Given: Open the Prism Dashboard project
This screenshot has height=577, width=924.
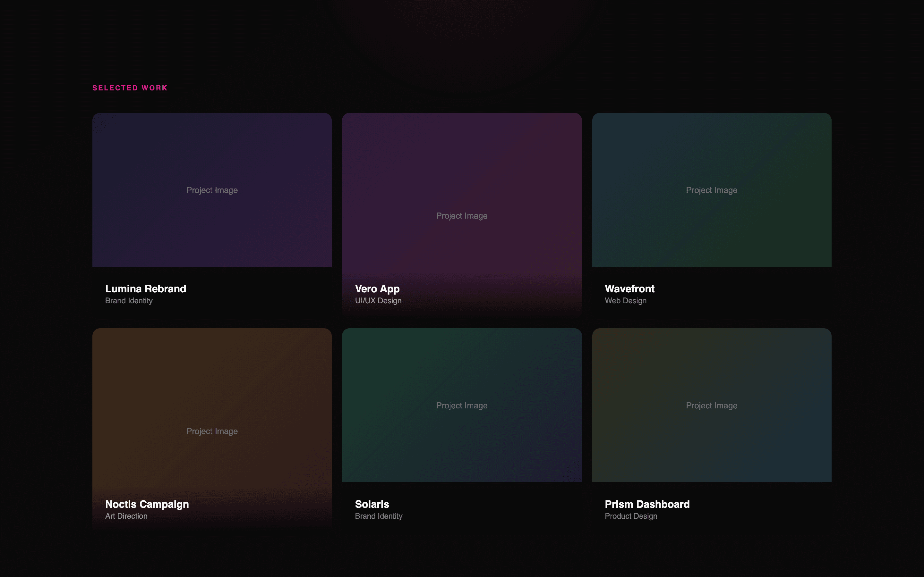Looking at the screenshot, I should point(647,504).
